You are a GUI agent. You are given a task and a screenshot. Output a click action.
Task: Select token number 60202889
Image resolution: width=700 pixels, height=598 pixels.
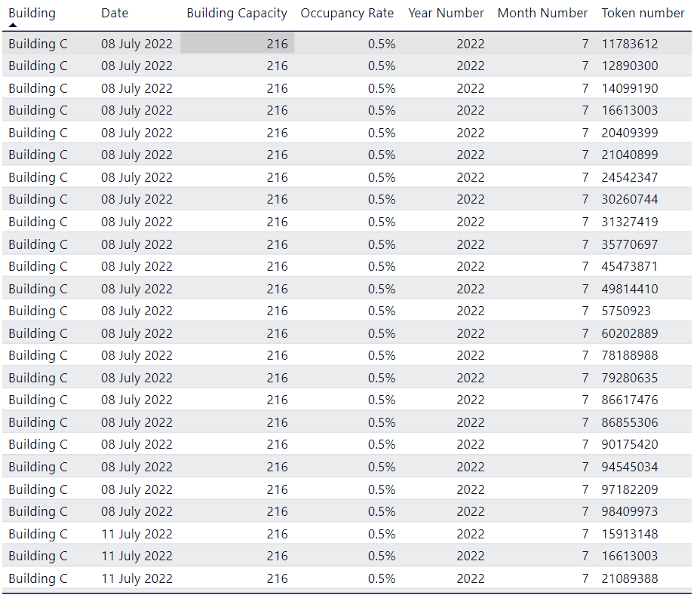pos(629,334)
